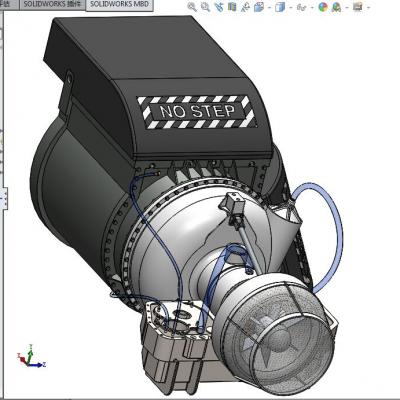The width and height of the screenshot is (400, 400).
Task: Switch to the SOLIDWORKS MBD tab
Action: pyautogui.click(x=119, y=5)
